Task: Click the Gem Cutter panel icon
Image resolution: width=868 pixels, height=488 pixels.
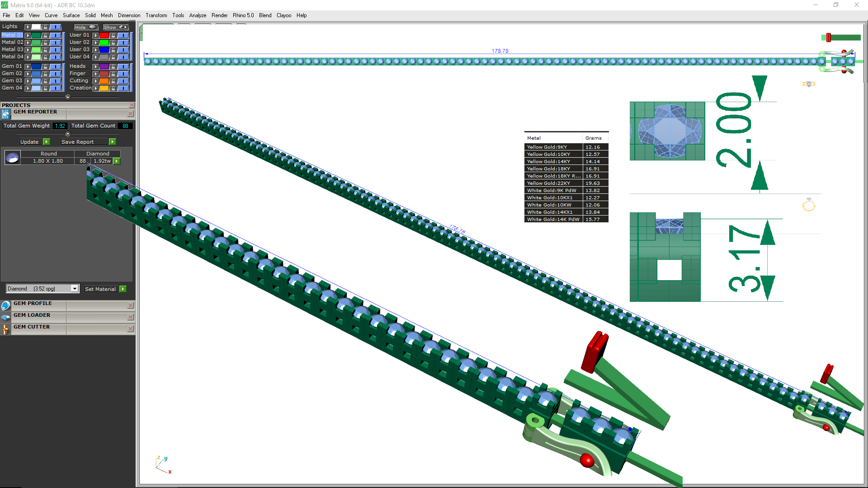Action: coord(5,329)
